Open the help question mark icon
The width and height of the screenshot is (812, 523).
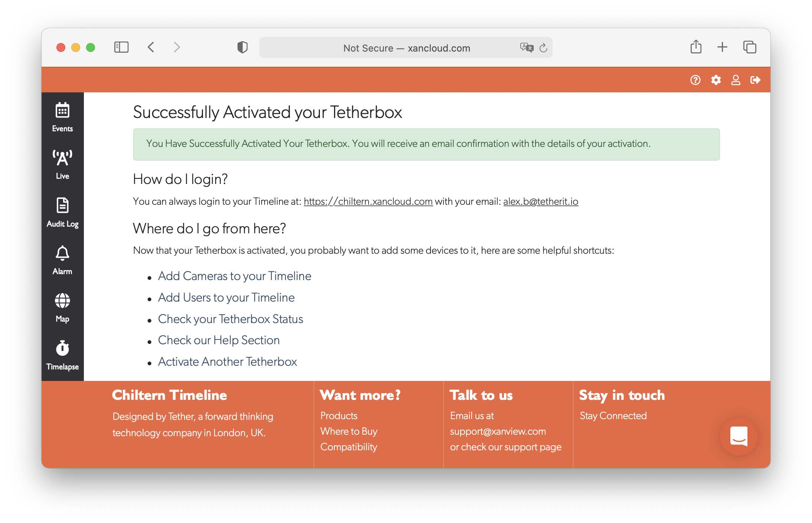[695, 79]
